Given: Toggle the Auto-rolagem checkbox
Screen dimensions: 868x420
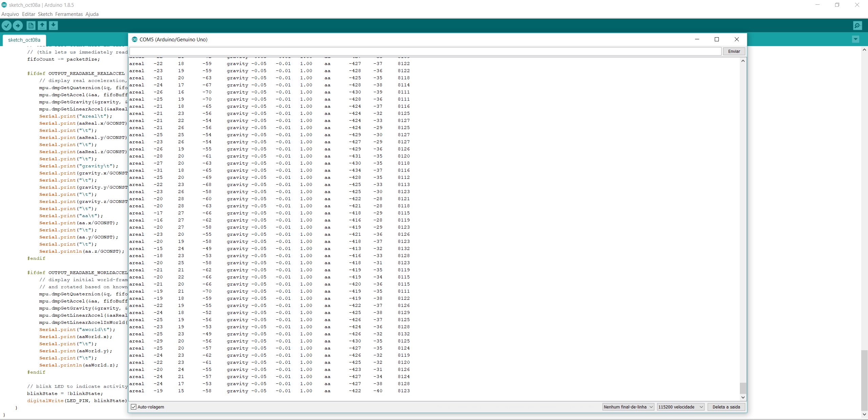Looking at the screenshot, I should tap(133, 407).
